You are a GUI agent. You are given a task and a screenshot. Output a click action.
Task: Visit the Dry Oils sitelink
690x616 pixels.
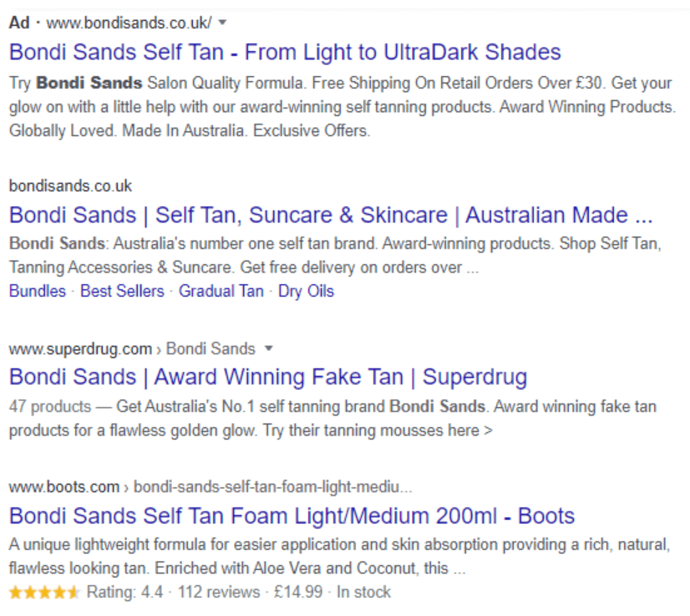pyautogui.click(x=306, y=291)
